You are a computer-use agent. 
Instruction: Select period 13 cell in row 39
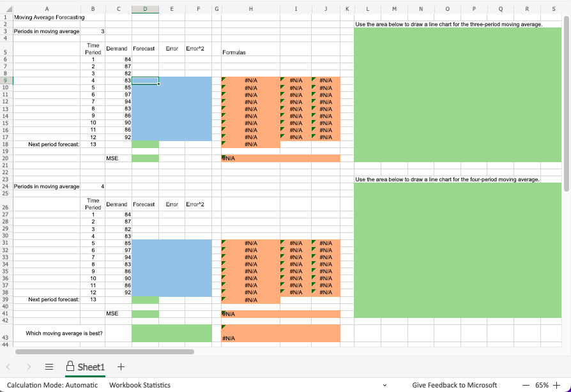tap(93, 299)
